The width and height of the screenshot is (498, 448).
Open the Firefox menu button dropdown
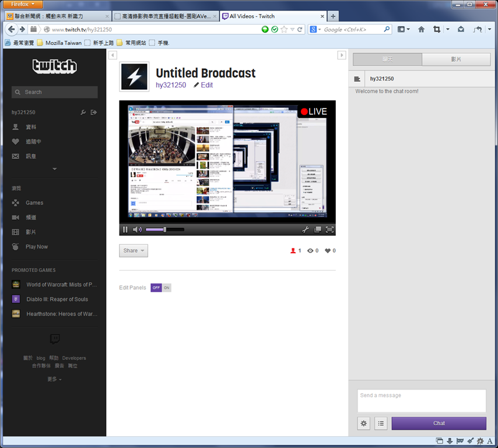coord(23,4)
